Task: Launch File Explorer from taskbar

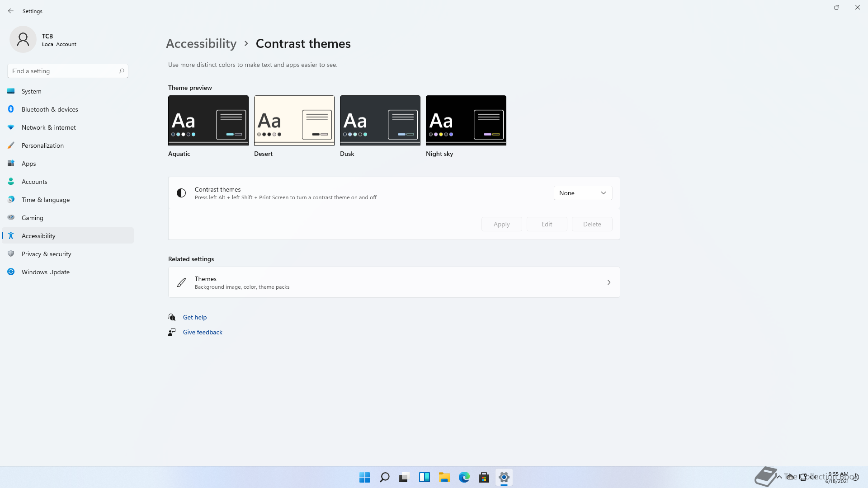Action: [444, 477]
